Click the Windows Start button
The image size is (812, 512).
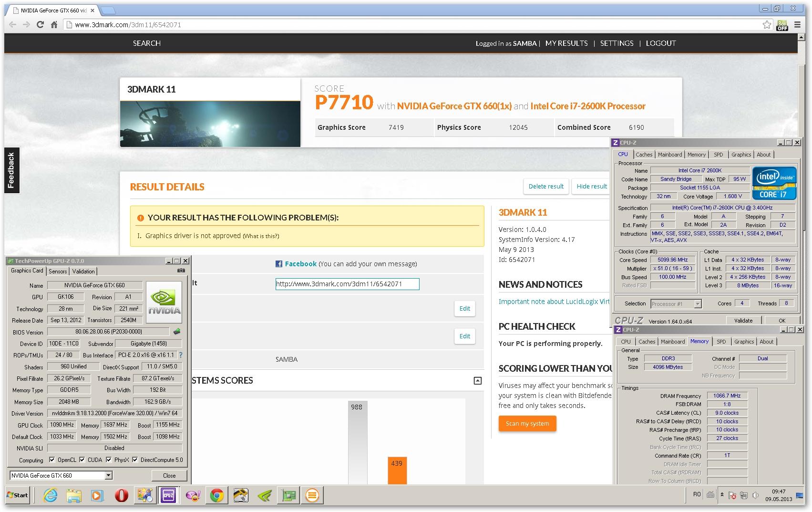click(x=17, y=495)
